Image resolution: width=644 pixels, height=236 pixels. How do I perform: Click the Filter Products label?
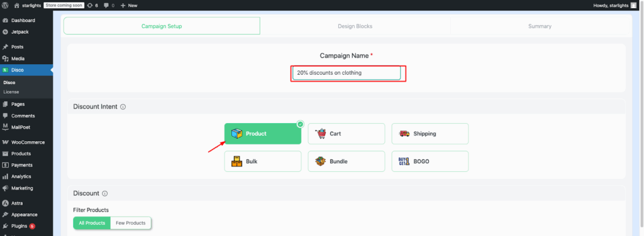tap(91, 210)
